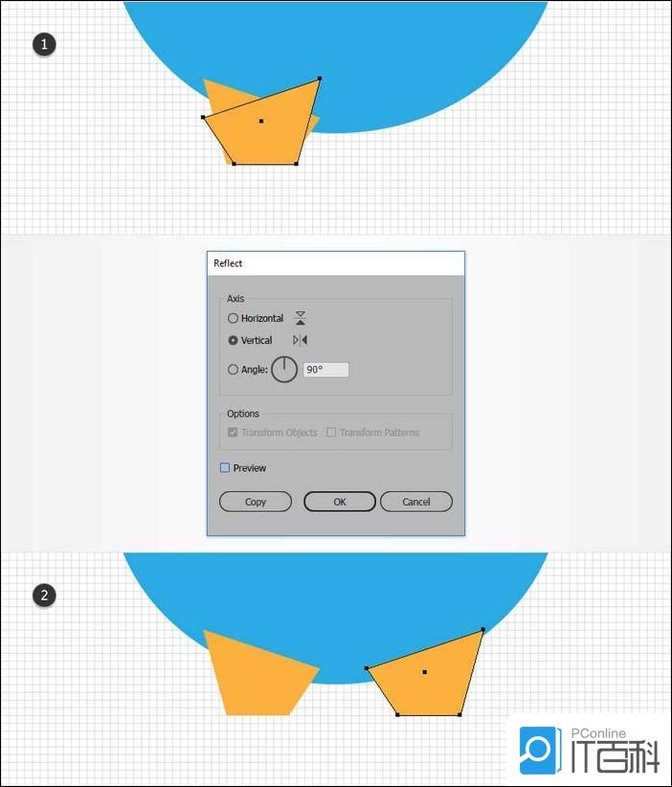Screen dimensions: 672x787
Task: Click the vertical reflect icon
Action: pyautogui.click(x=301, y=340)
